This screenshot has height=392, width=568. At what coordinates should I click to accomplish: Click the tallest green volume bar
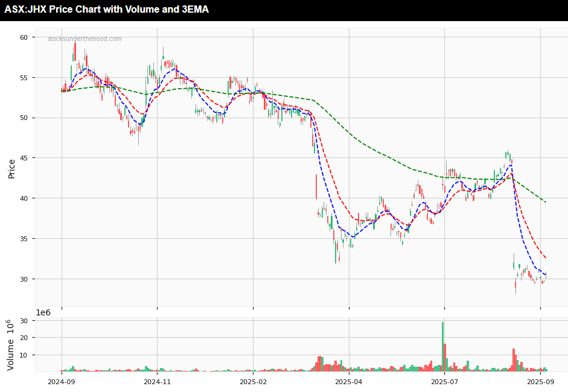[442, 346]
